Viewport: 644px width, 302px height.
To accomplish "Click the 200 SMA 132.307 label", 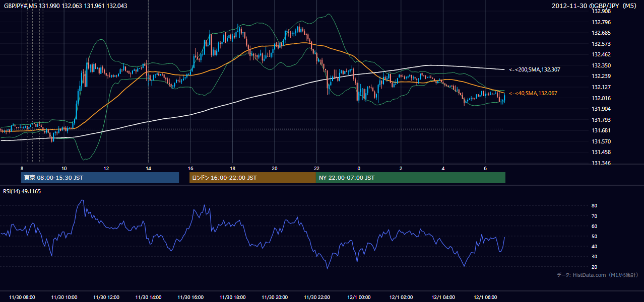I will pyautogui.click(x=534, y=69).
